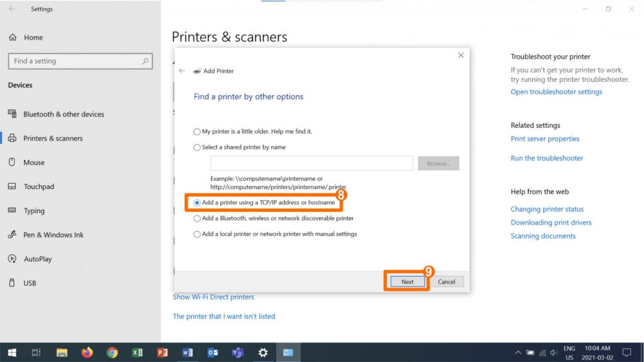This screenshot has width=644, height=362.
Task: Choose 'Select a shared printer by name'
Action: (197, 147)
